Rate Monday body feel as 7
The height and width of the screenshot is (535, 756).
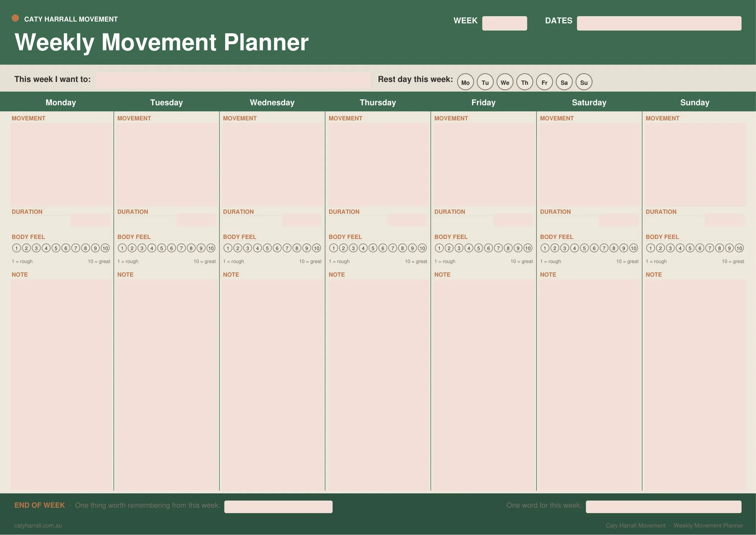coord(76,248)
